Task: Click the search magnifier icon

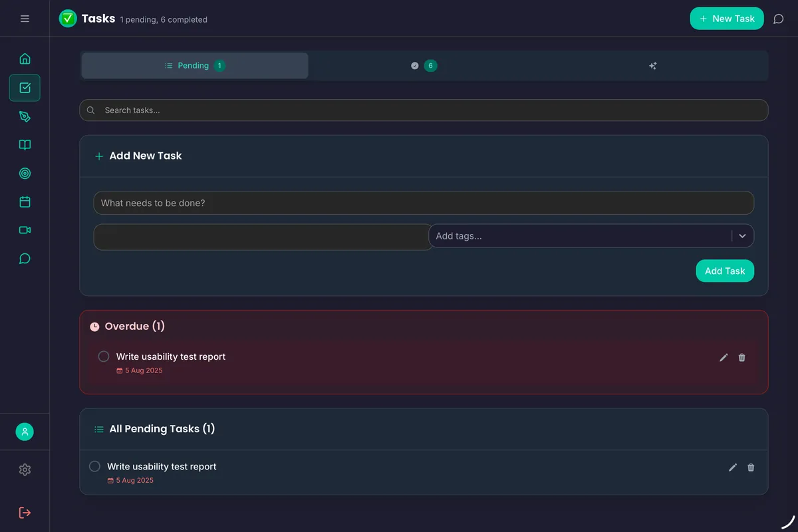Action: (91, 110)
